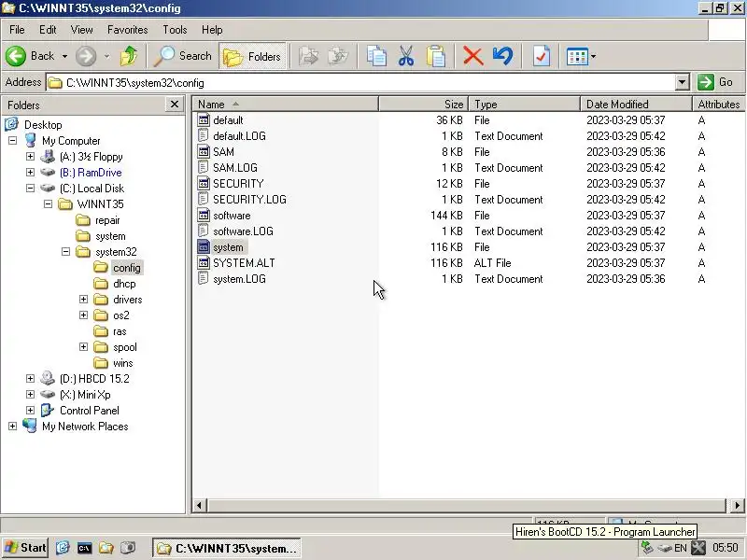
Task: Open the Help menu
Action: pos(212,30)
